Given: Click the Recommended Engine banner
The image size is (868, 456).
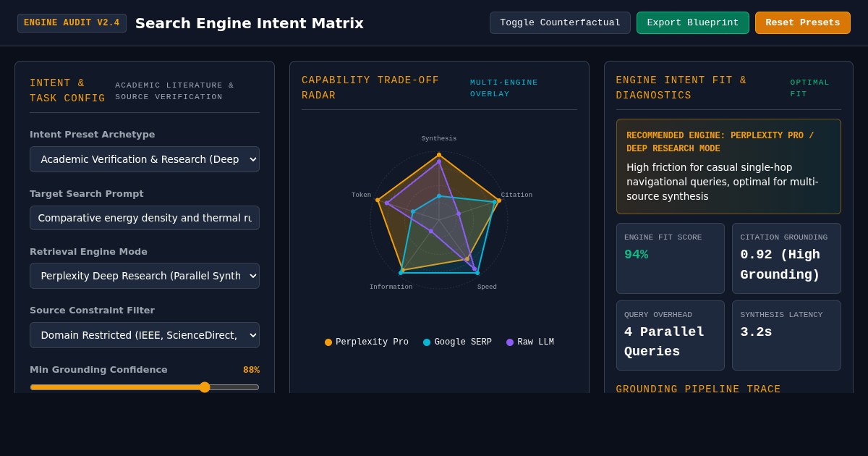Looking at the screenshot, I should point(728,166).
